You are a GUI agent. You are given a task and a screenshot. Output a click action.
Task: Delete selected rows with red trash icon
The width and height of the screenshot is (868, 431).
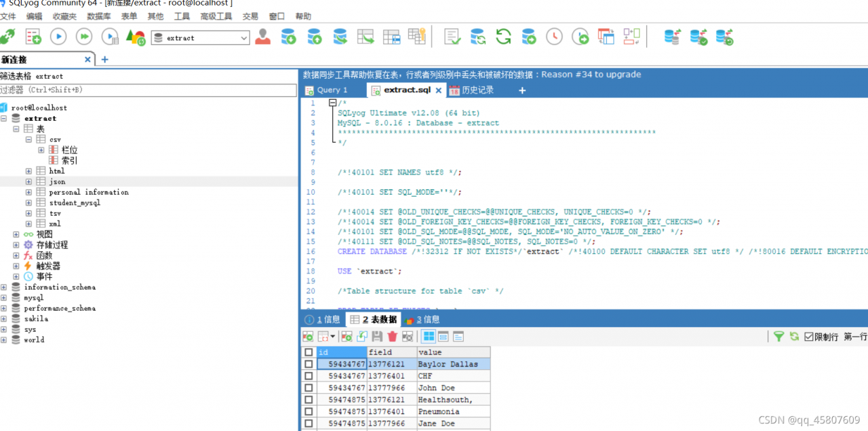click(x=392, y=337)
